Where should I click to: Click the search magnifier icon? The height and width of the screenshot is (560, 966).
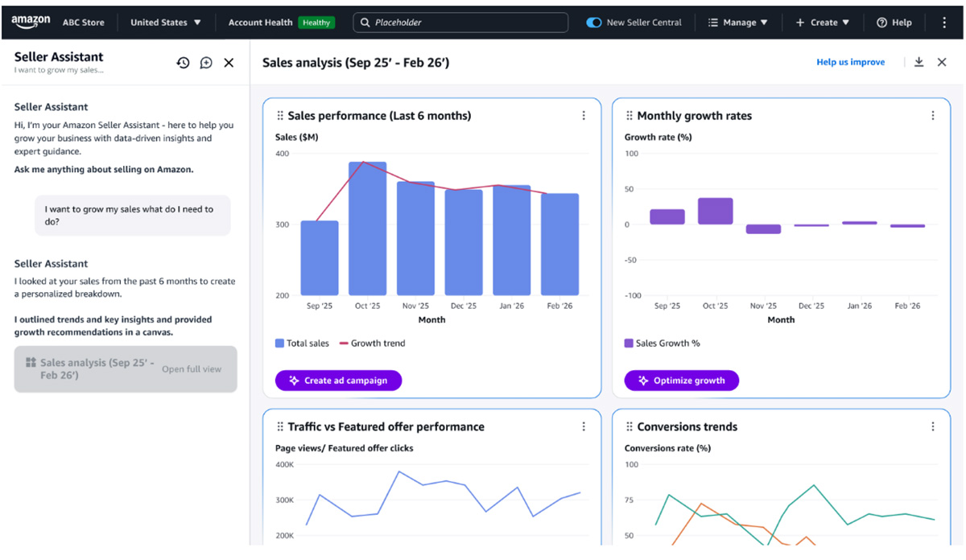[365, 23]
